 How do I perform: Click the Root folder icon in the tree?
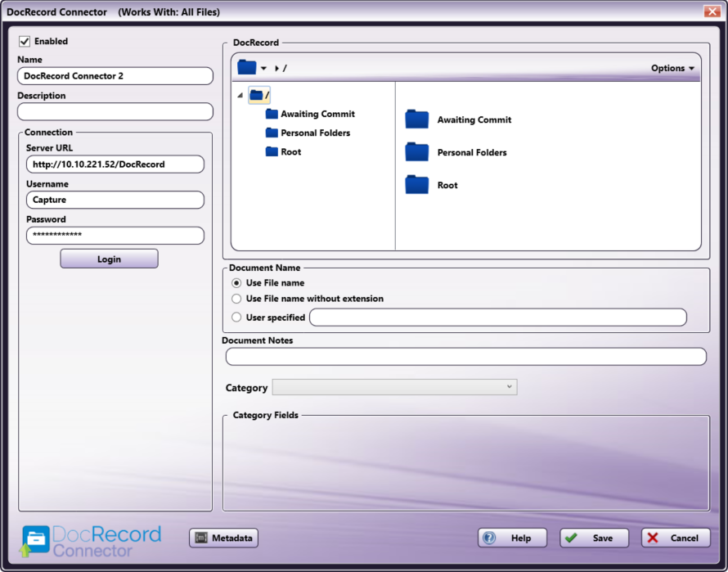click(x=272, y=152)
